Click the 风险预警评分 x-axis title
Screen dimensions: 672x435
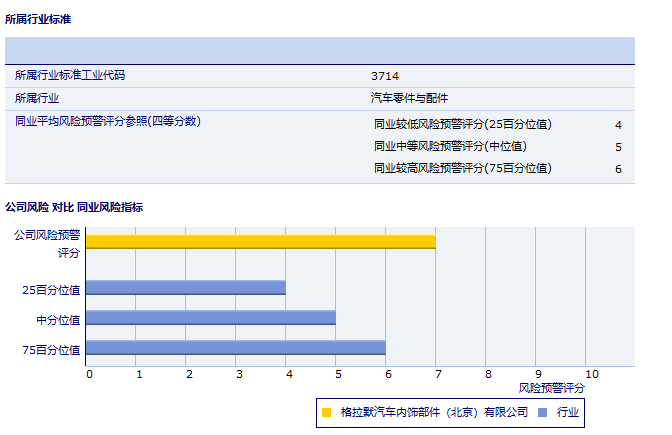(552, 387)
